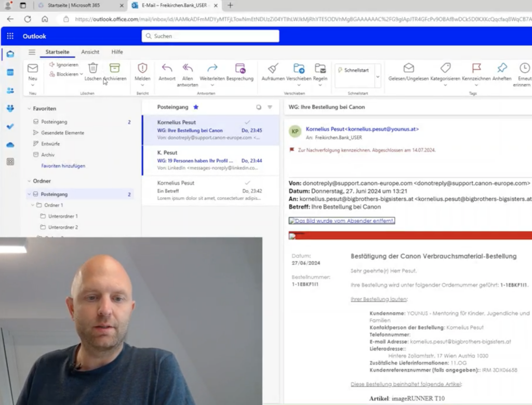This screenshot has width=532, height=405.
Task: Expand the Schnellstart quick steps gallery
Action: 378,76
